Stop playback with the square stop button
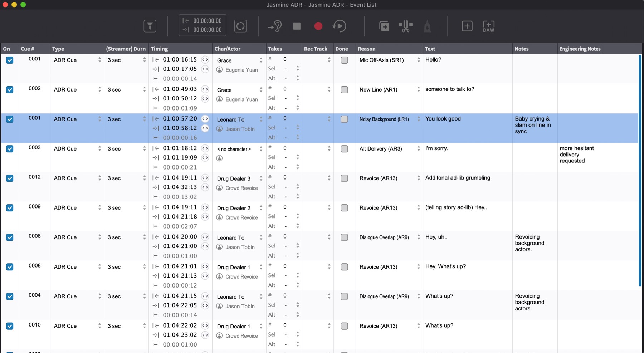The image size is (644, 353). click(297, 26)
